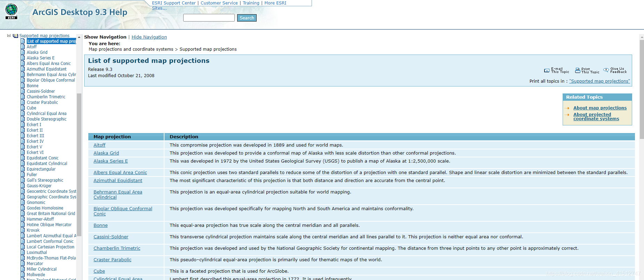Click the page icon next to Aitoff in tree
This screenshot has width=644, height=280.
(x=23, y=47)
